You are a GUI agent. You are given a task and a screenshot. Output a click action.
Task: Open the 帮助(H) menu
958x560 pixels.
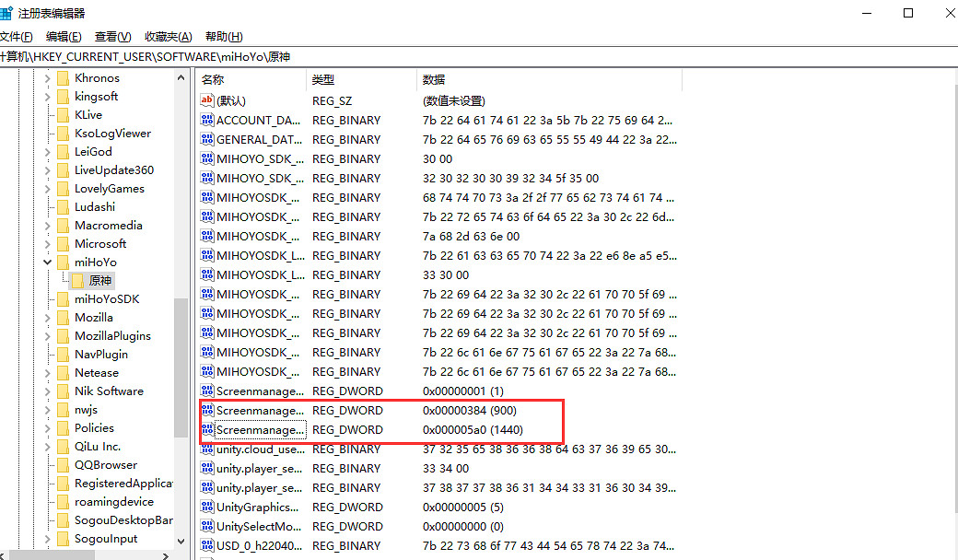(x=224, y=37)
